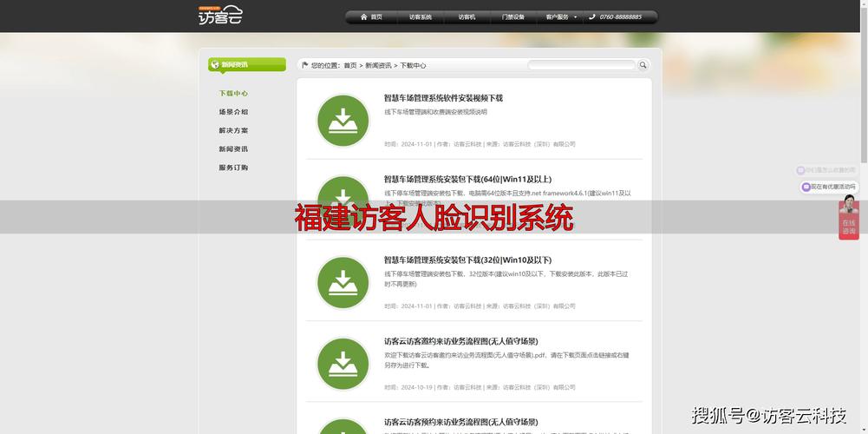Open title 访客云访客邀约来访业务流程图(无人值守场景)
This screenshot has width=868, height=434.
point(461,341)
